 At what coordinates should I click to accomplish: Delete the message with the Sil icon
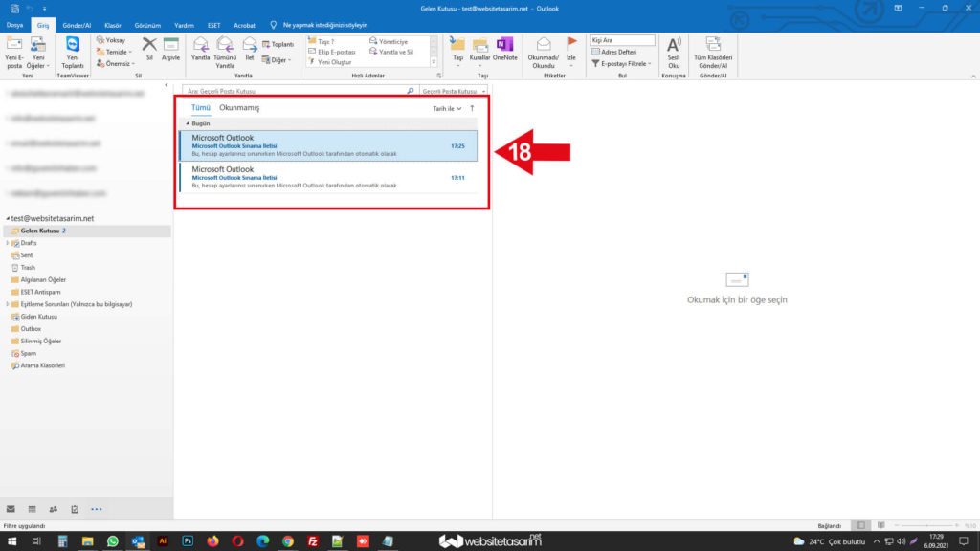149,45
